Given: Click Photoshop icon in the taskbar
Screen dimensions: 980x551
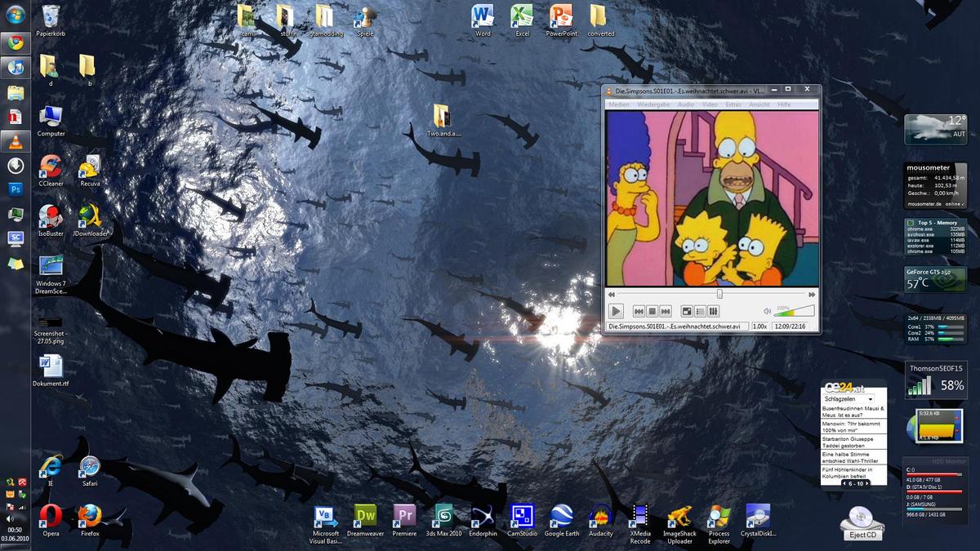Looking at the screenshot, I should (16, 189).
